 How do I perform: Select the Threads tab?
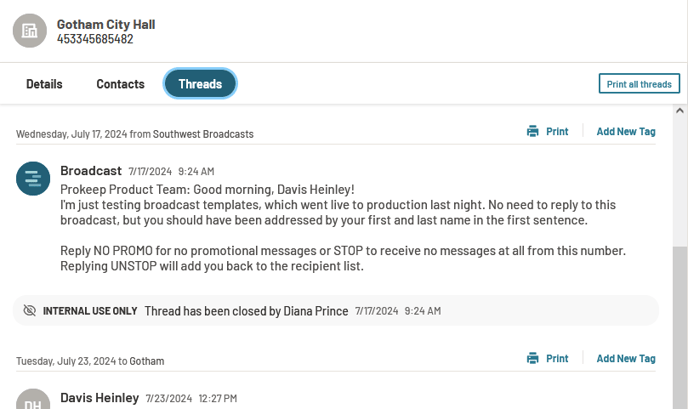click(x=200, y=83)
